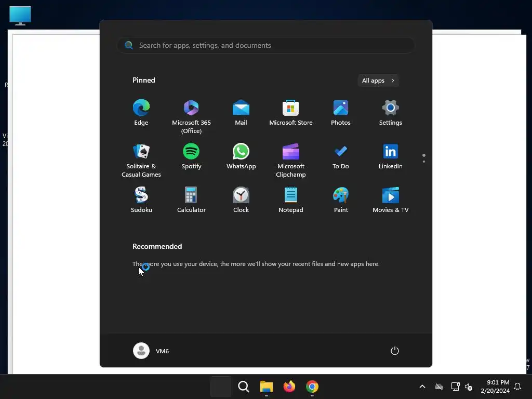Screen dimensions: 532x399
Task: Launch the To Do app
Action: (x=341, y=157)
